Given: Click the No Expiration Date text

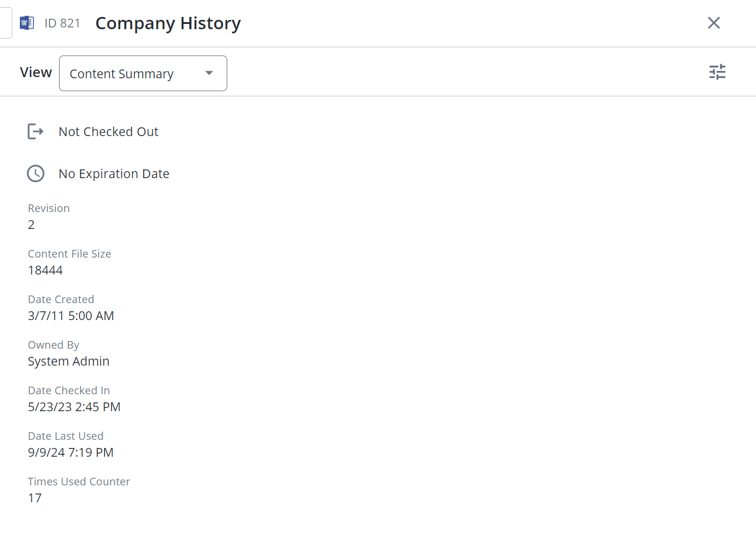Looking at the screenshot, I should (114, 174).
